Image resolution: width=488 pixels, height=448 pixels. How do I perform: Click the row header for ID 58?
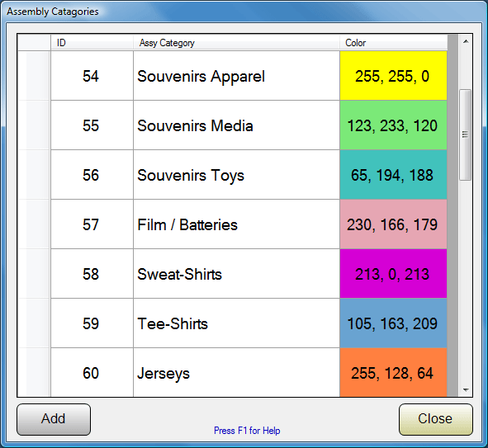(34, 274)
